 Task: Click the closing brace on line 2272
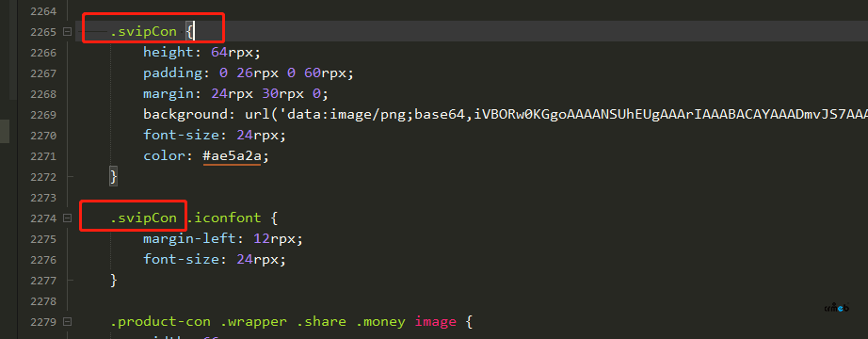114,177
